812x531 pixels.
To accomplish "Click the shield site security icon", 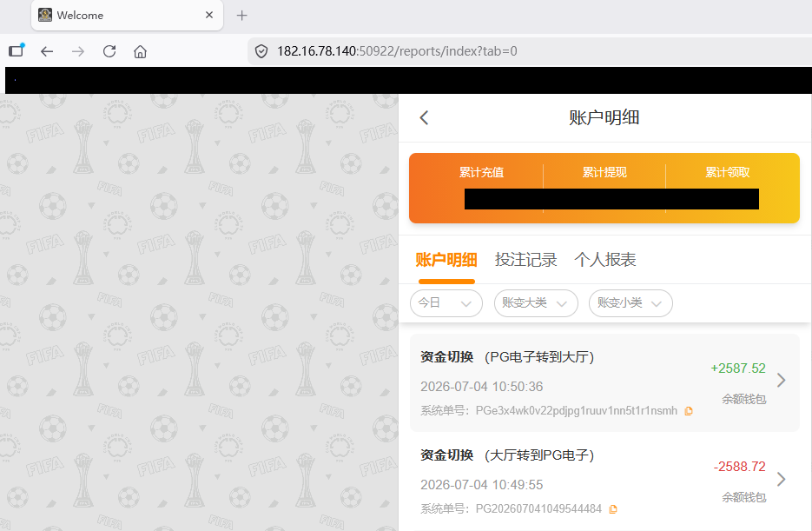I will click(x=261, y=51).
